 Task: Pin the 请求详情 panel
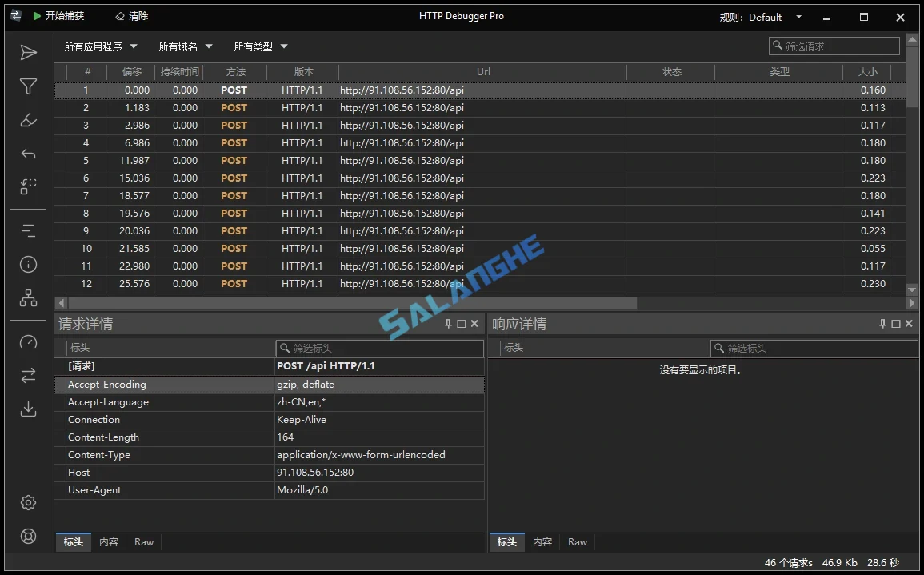pyautogui.click(x=449, y=324)
